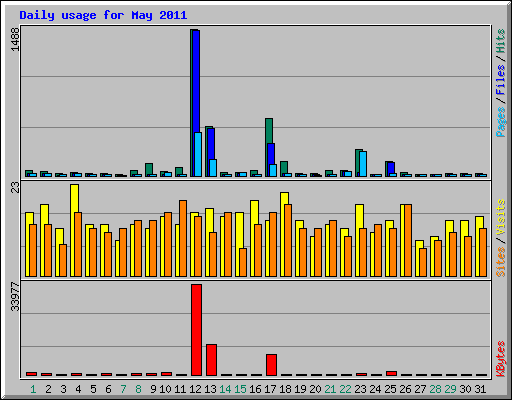Click day label 28 on the x-axis
The height and width of the screenshot is (400, 512).
435,389
